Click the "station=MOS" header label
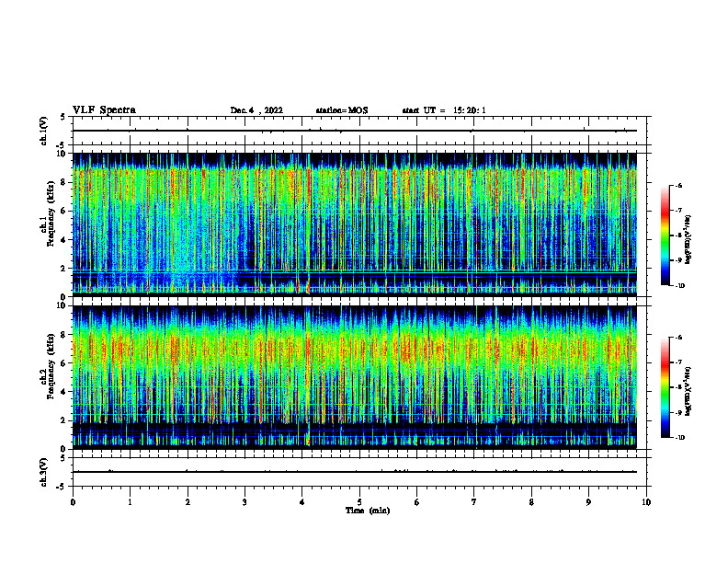Screen dimensions: 728x563 (x=342, y=110)
